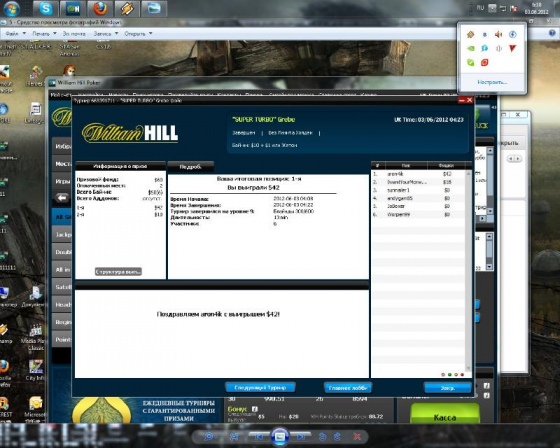Click the William Hill logo

point(130,133)
